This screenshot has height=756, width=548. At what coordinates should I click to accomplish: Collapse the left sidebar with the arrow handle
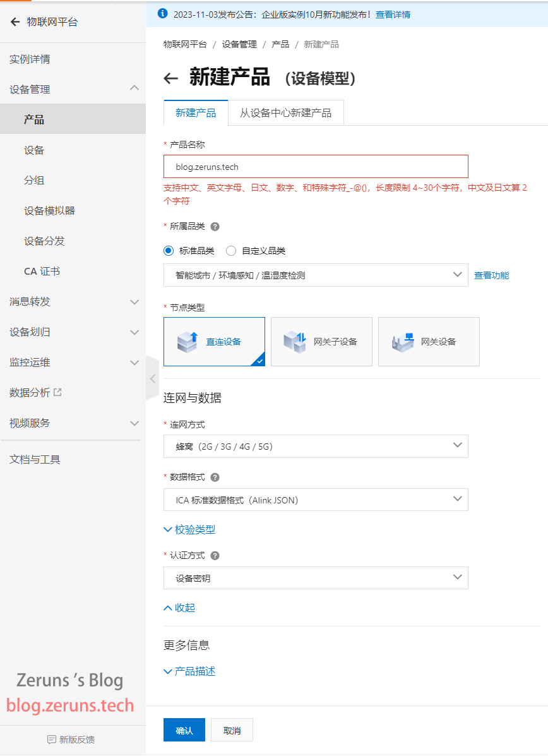[x=152, y=378]
